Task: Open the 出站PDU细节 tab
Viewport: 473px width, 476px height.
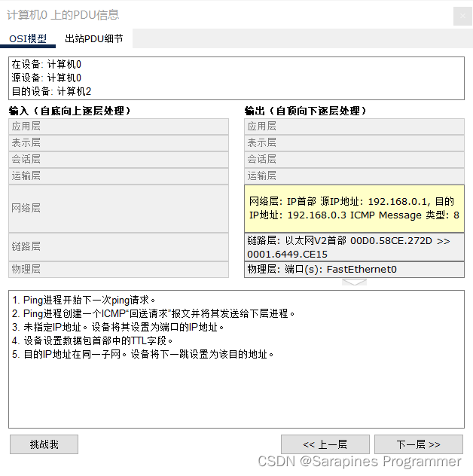Action: pos(94,38)
